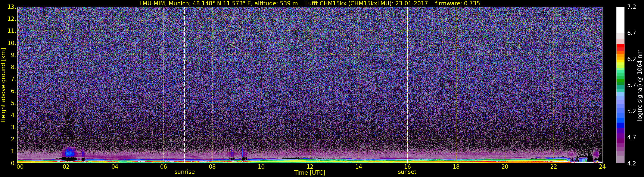Click the time axis tick label '14'
The width and height of the screenshot is (644, 177).
(x=358, y=167)
